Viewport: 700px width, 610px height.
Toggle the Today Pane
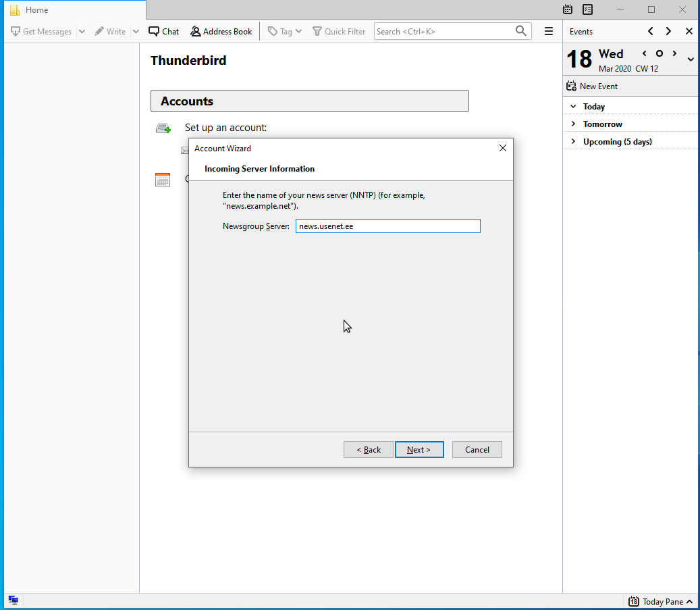[660, 601]
